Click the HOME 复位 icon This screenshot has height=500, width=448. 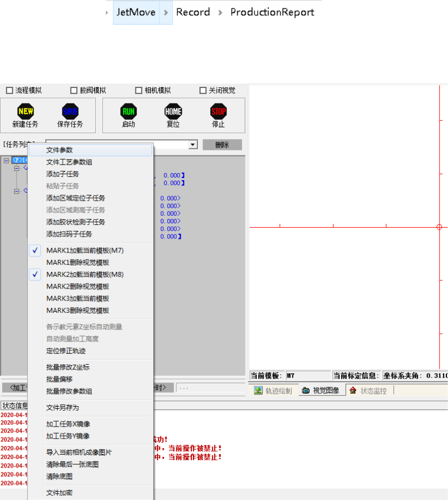point(173,111)
